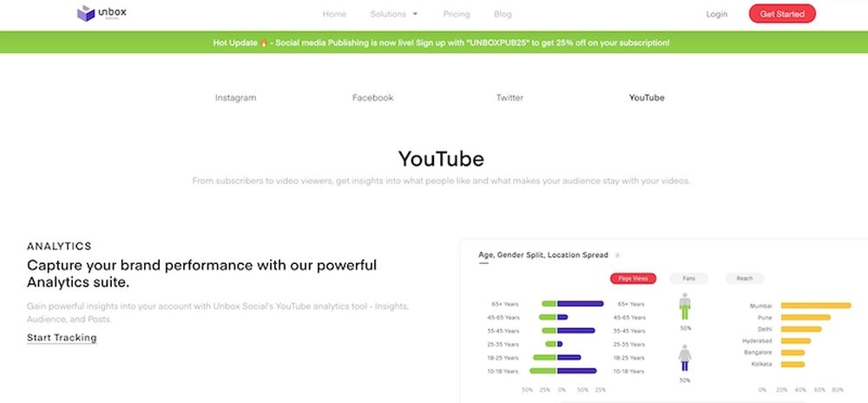Click the Bangalore city label
Viewport: 868px width, 403px height.
(758, 353)
